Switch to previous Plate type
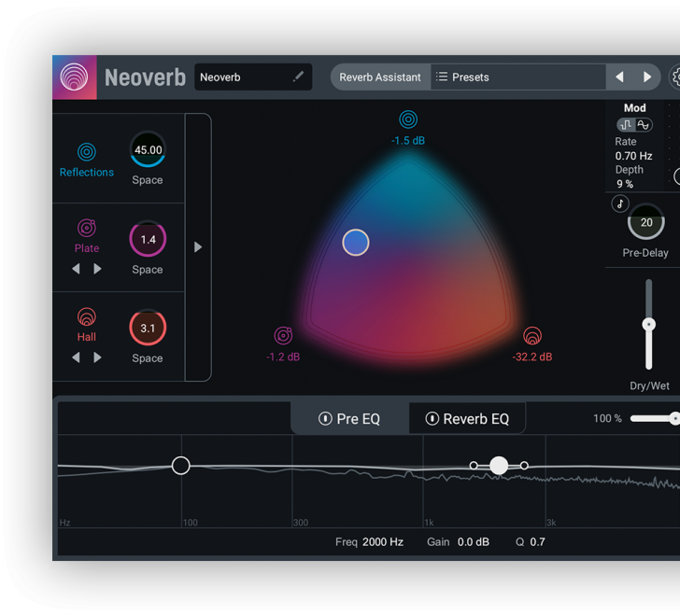Image resolution: width=680 pixels, height=616 pixels. (x=76, y=269)
